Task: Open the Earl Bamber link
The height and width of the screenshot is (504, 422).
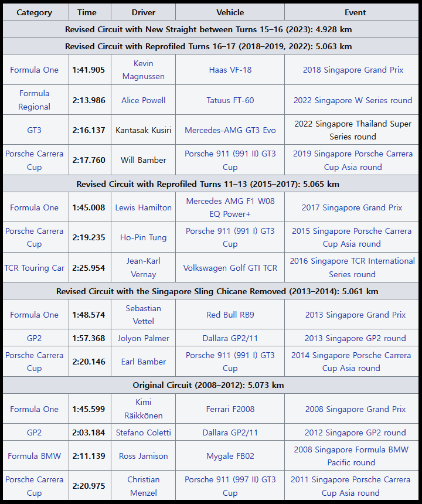Action: pyautogui.click(x=144, y=362)
